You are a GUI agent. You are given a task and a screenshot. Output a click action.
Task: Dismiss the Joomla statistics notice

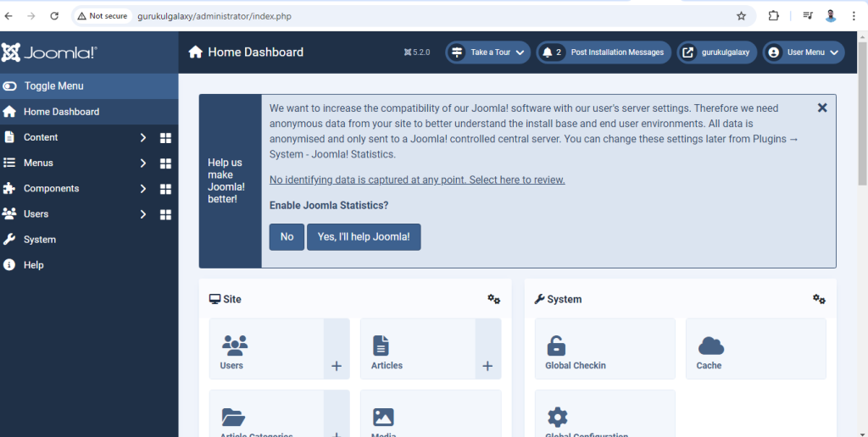(x=822, y=108)
